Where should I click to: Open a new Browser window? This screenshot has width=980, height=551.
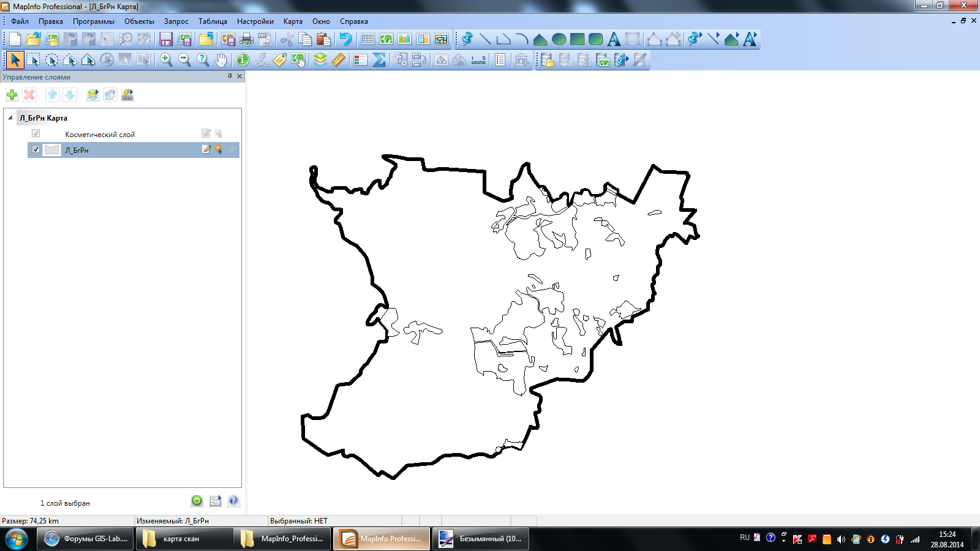click(x=367, y=39)
